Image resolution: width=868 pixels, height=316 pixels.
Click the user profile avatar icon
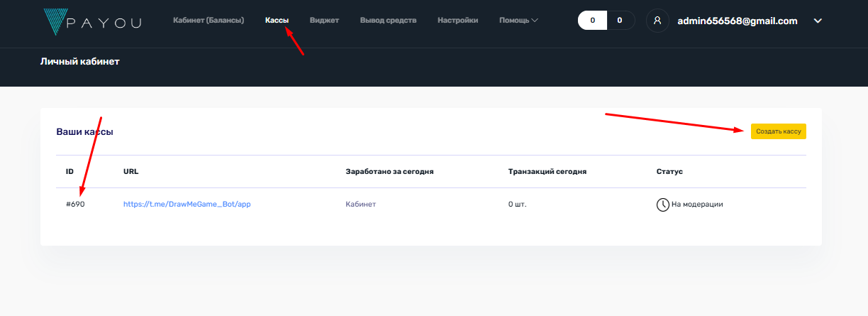click(x=657, y=21)
